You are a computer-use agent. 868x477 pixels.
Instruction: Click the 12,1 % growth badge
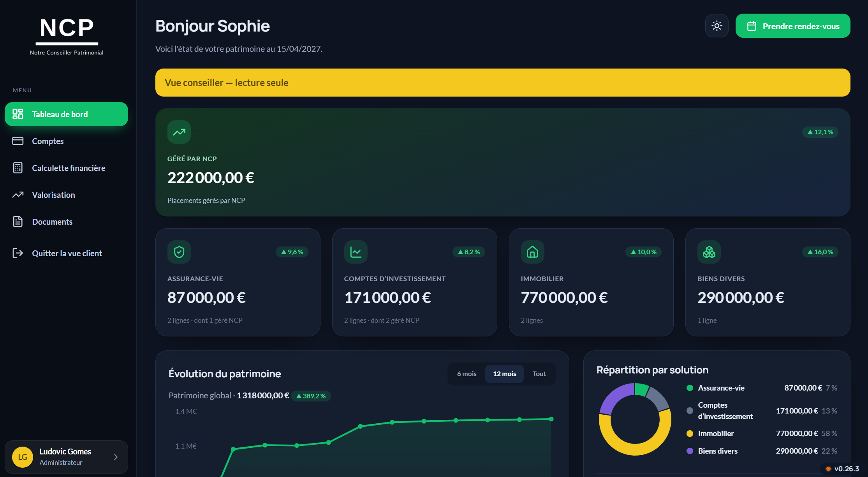coord(820,132)
